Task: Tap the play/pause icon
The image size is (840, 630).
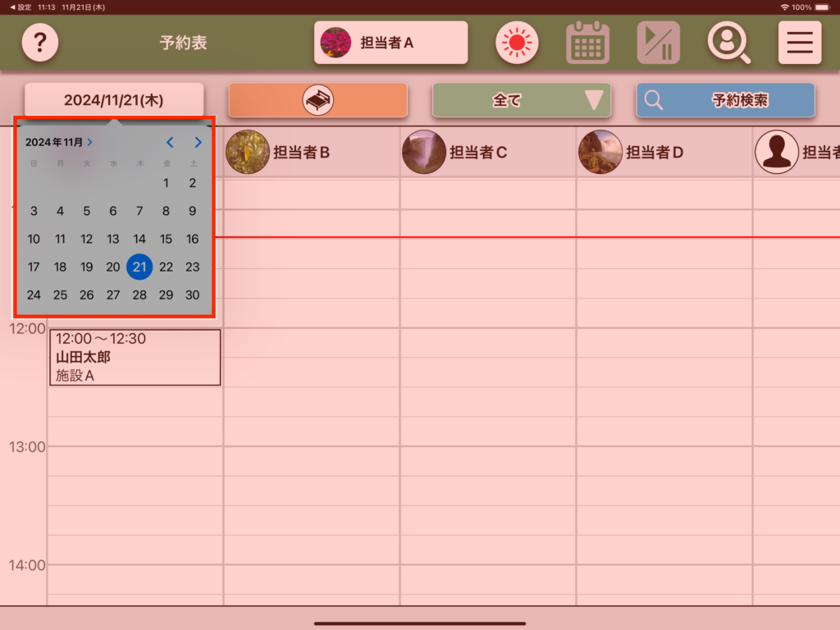Action: 659,43
